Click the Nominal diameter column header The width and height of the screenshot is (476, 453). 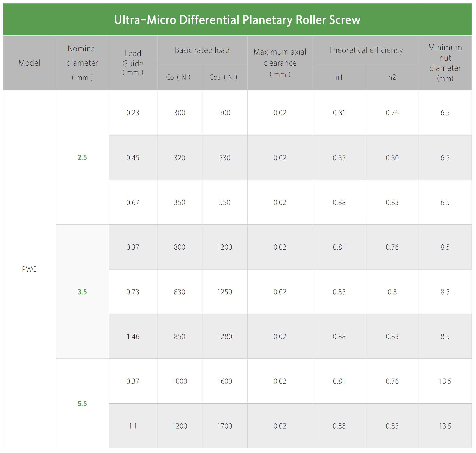[x=82, y=63]
